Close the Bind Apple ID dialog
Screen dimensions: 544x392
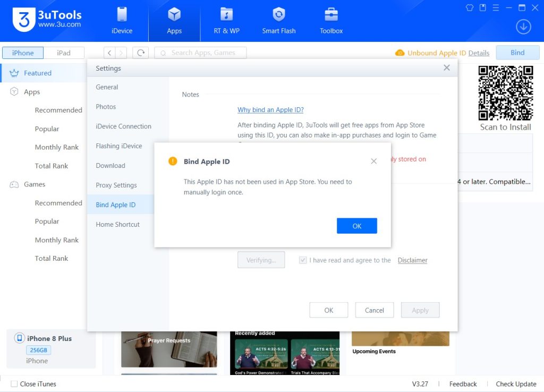click(373, 161)
